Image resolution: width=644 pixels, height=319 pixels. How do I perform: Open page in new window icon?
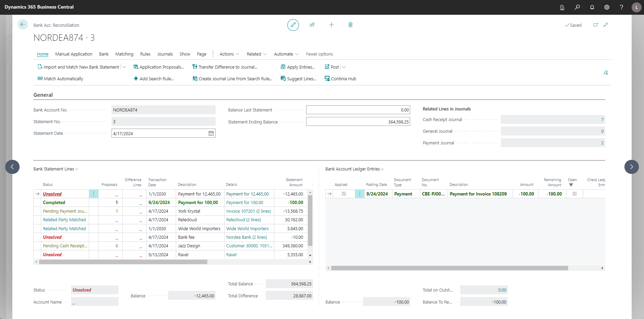pos(596,25)
